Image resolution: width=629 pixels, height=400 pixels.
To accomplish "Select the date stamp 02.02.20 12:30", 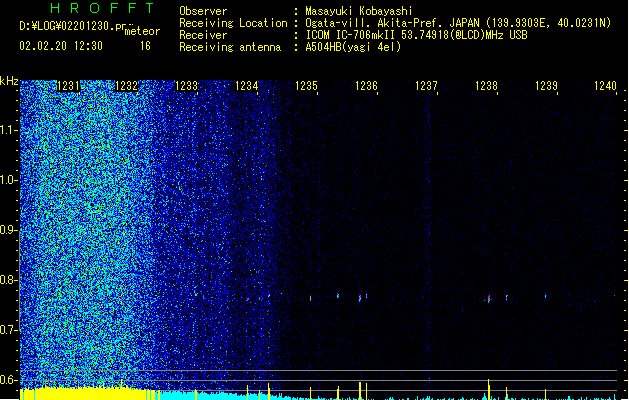I will click(x=61, y=46).
